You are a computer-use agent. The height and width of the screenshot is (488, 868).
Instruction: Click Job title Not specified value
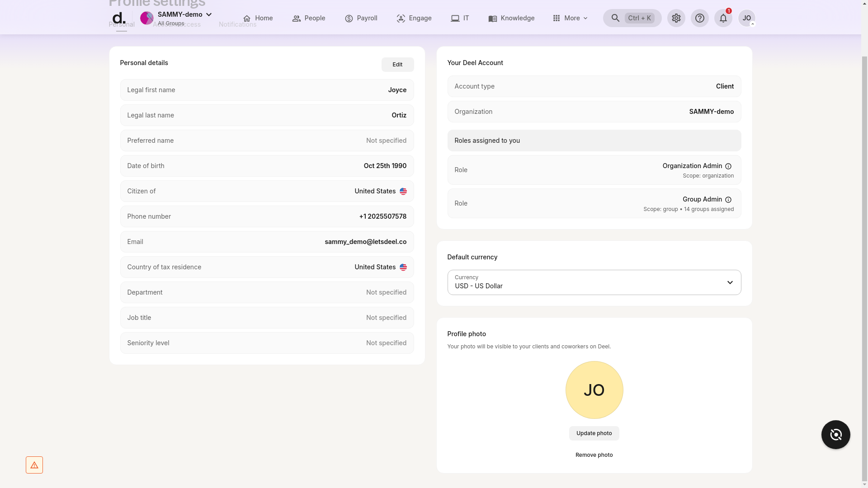(386, 318)
